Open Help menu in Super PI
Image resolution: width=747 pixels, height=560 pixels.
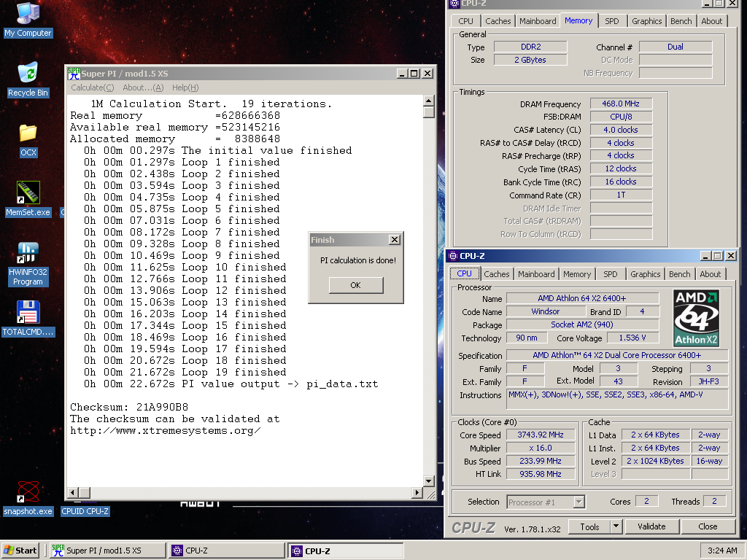point(185,87)
